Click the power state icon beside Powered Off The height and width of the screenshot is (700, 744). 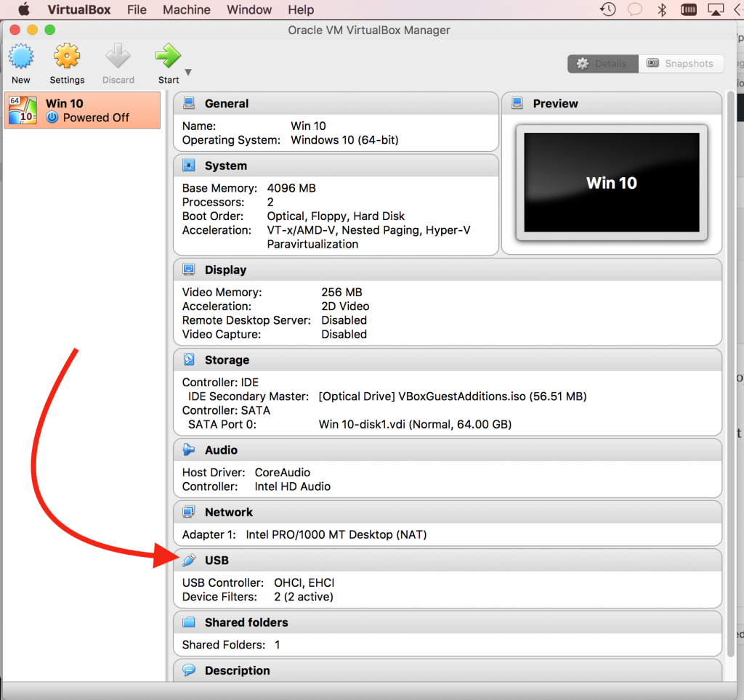click(x=52, y=117)
